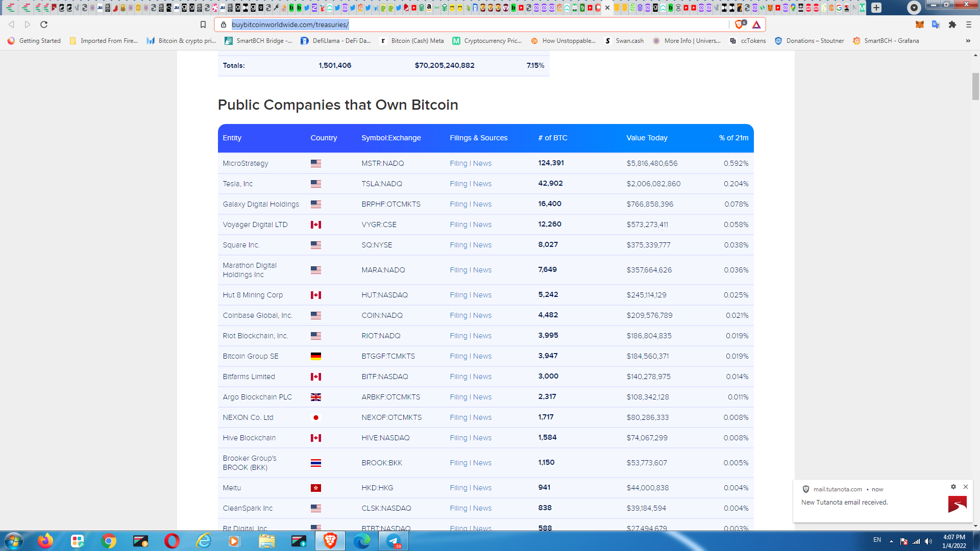The image size is (980, 551).
Task: Launch Firefox from the taskbar
Action: [x=45, y=541]
